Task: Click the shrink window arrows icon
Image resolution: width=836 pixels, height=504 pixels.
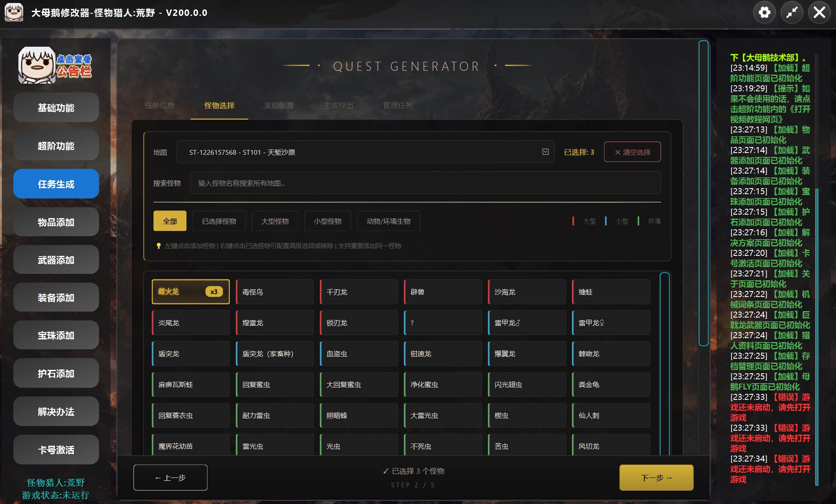Action: (792, 12)
